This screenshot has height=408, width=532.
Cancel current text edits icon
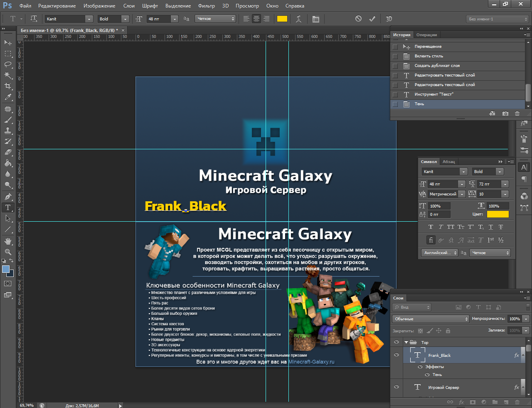pyautogui.click(x=358, y=19)
